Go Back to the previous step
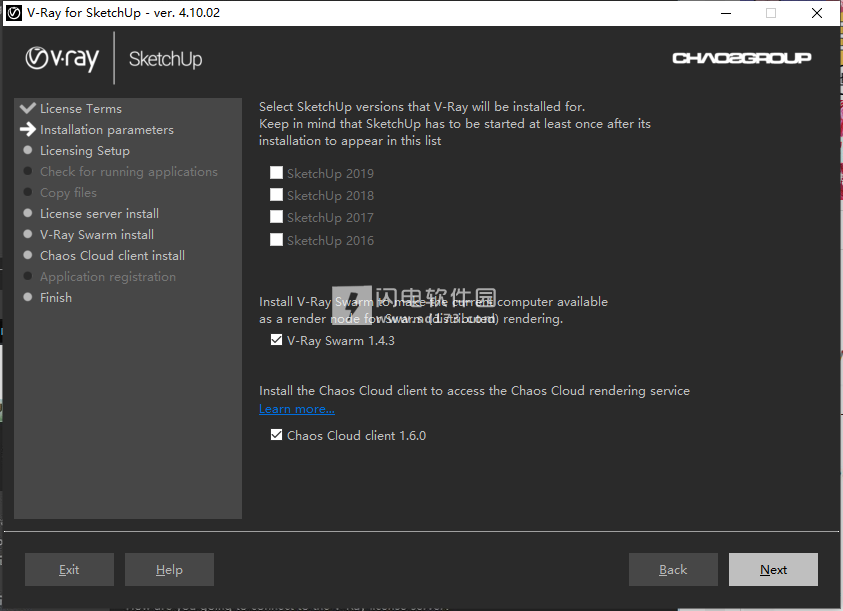This screenshot has height=611, width=843. click(x=673, y=570)
